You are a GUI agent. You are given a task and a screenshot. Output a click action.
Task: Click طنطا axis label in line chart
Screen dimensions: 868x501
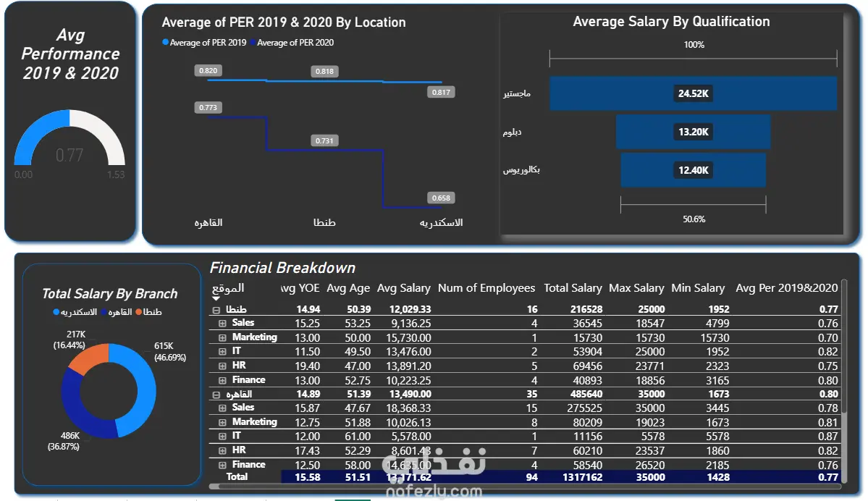tap(324, 222)
